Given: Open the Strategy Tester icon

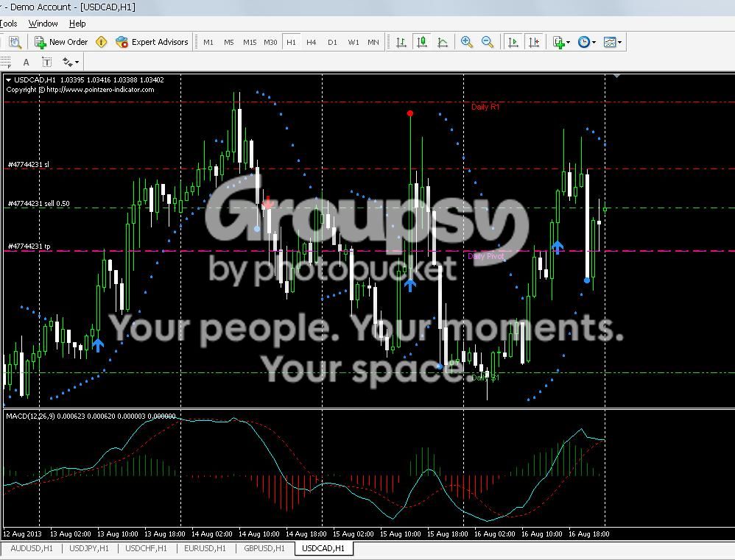Looking at the screenshot, I should (x=15, y=42).
